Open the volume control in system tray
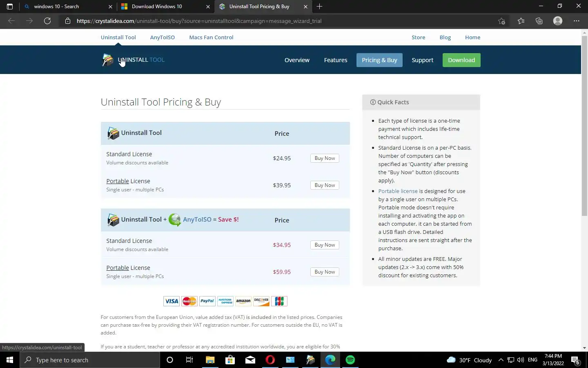The width and height of the screenshot is (588, 368). (520, 360)
